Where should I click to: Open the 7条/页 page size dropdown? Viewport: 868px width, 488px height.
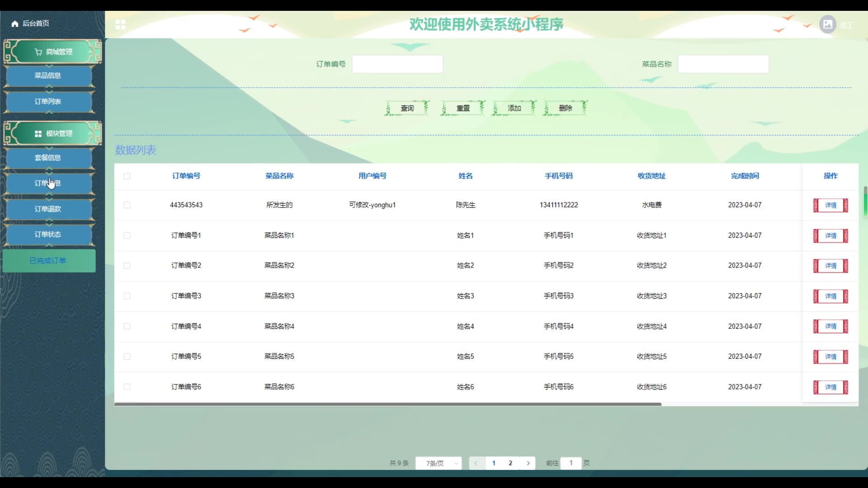pos(438,463)
